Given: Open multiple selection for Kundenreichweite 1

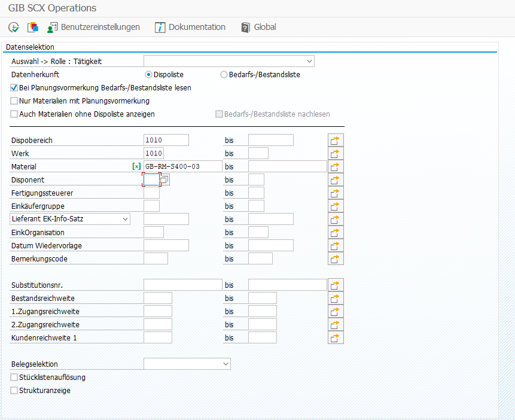Looking at the screenshot, I should [336, 337].
